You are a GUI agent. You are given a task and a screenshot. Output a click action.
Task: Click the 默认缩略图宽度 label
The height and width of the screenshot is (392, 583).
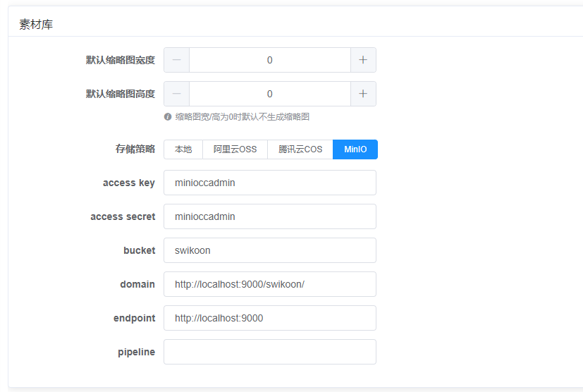tap(120, 60)
